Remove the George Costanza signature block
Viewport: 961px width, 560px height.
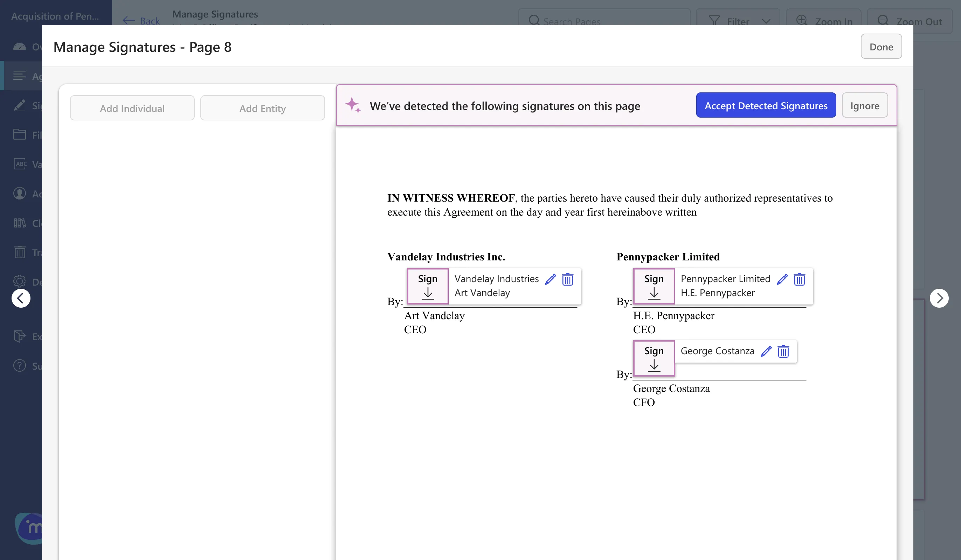pos(783,351)
